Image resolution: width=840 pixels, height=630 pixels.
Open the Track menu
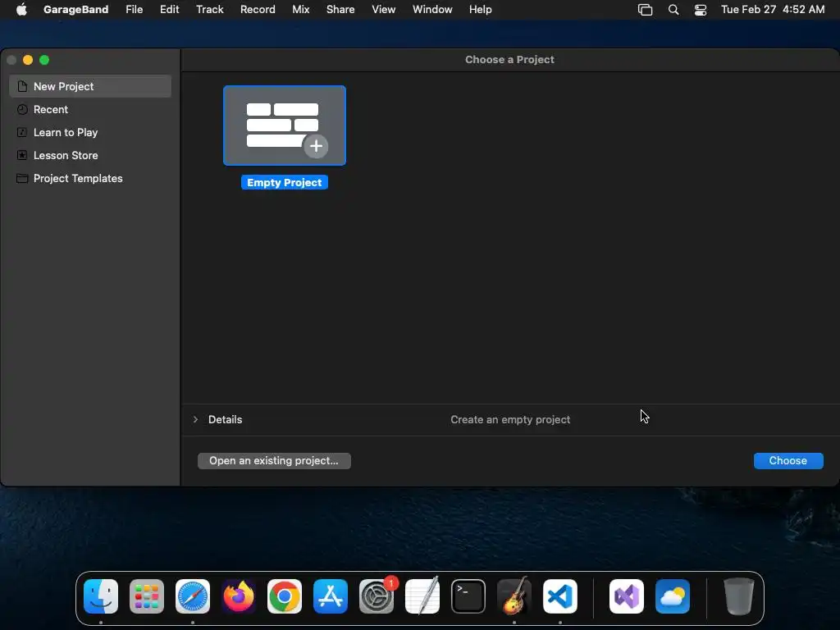209,10
